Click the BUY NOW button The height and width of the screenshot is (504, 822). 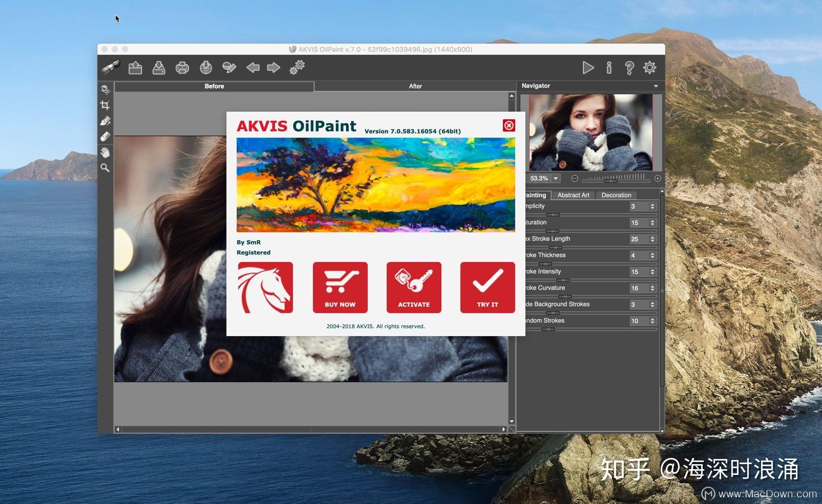point(340,288)
